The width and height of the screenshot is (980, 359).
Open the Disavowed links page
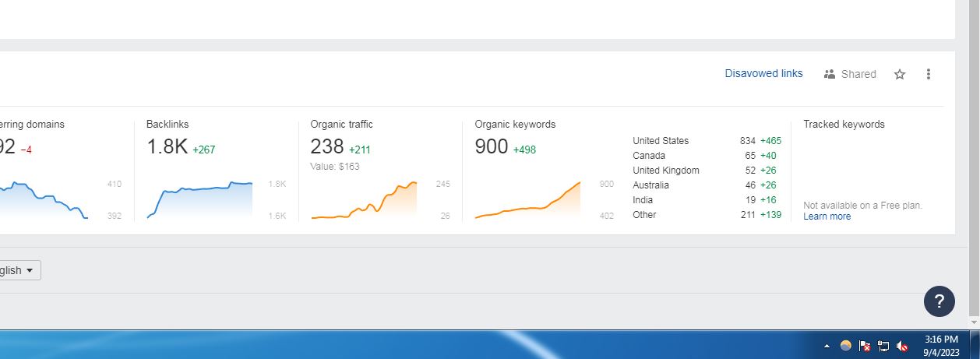coord(763,73)
